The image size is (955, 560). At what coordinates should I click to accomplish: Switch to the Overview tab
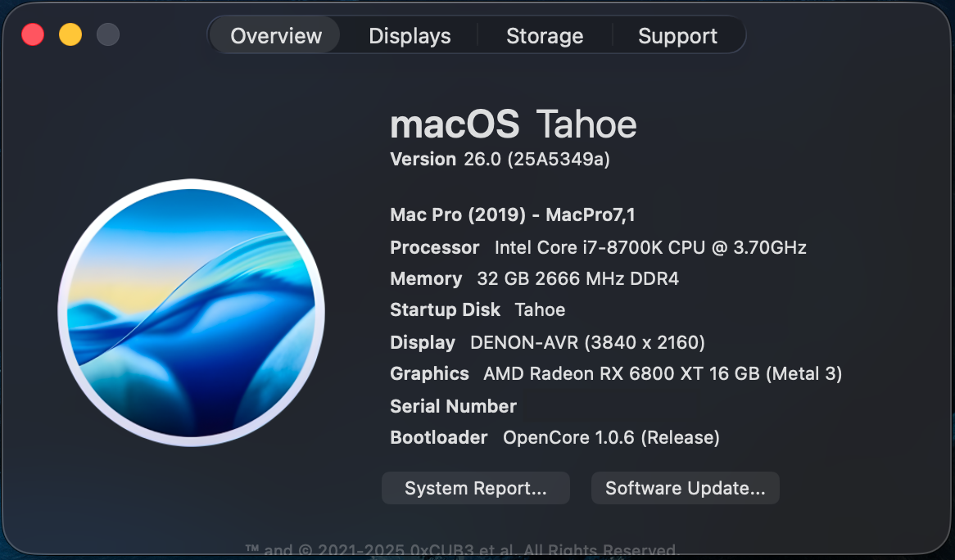click(276, 36)
